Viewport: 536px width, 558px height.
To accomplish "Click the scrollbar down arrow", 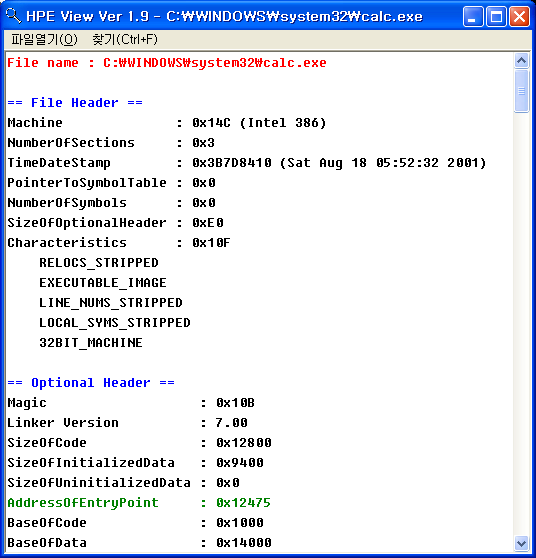I will click(x=521, y=543).
